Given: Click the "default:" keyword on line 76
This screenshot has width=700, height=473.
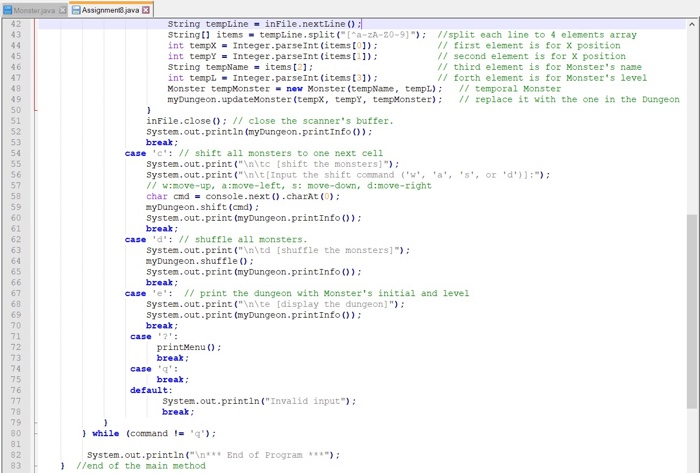Looking at the screenshot, I should 151,390.
